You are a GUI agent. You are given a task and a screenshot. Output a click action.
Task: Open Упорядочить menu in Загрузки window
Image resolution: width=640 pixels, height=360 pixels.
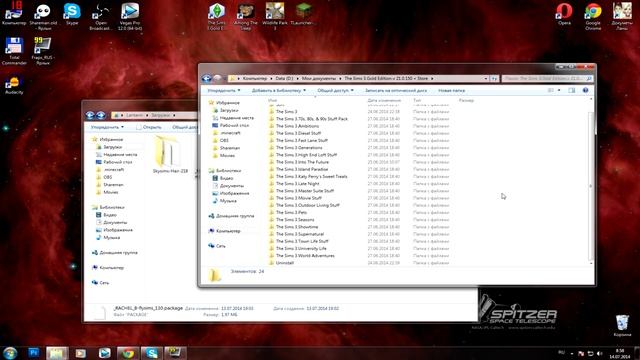click(107, 127)
